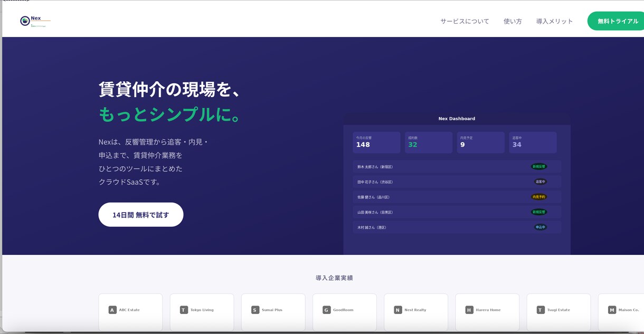Click the H icon of Hareru Home

point(469,310)
